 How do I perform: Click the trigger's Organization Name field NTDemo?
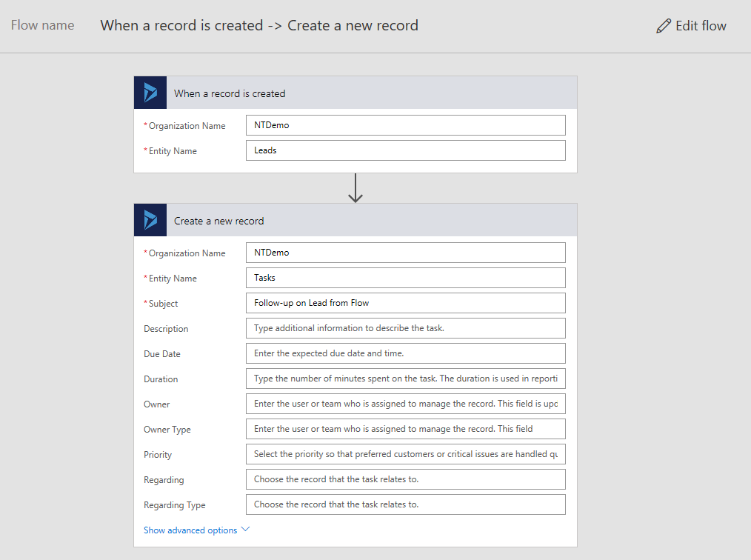[x=405, y=125]
